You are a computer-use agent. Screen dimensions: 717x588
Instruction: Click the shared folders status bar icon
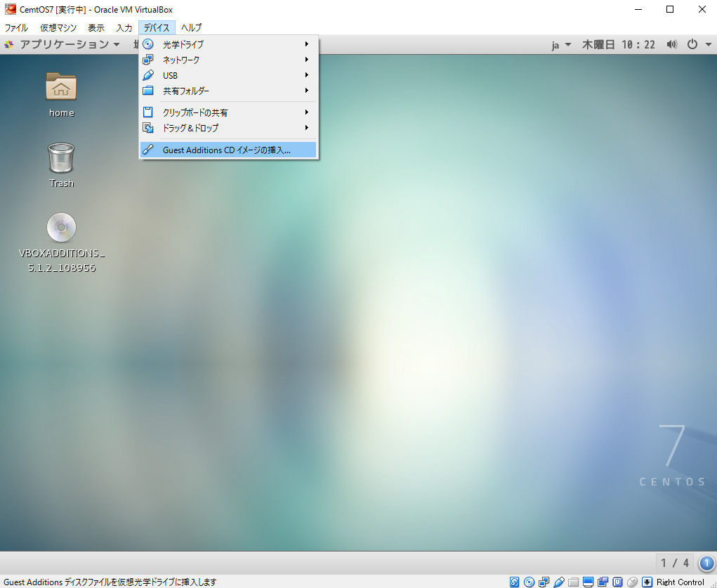pos(574,582)
